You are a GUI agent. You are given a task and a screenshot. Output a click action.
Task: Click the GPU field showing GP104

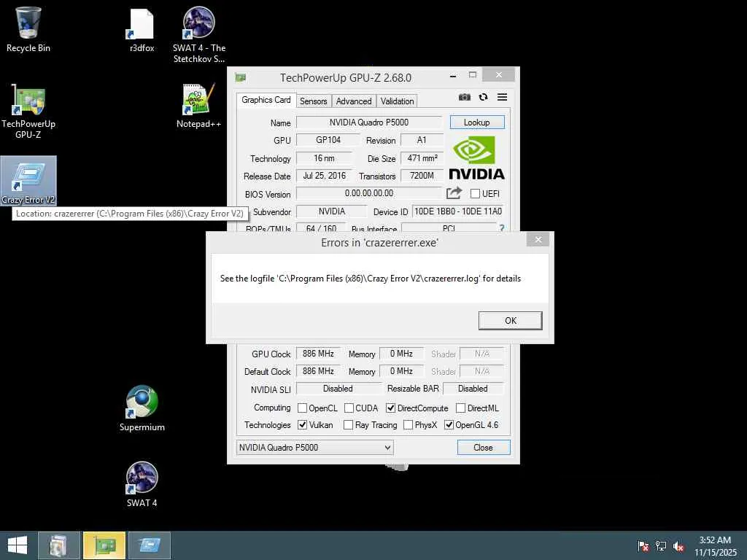coord(328,140)
